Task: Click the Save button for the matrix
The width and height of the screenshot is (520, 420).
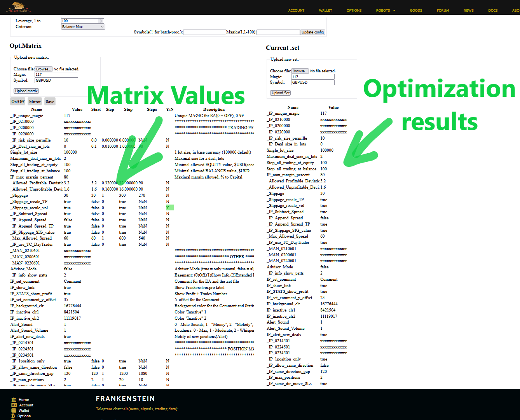Action: click(x=50, y=101)
